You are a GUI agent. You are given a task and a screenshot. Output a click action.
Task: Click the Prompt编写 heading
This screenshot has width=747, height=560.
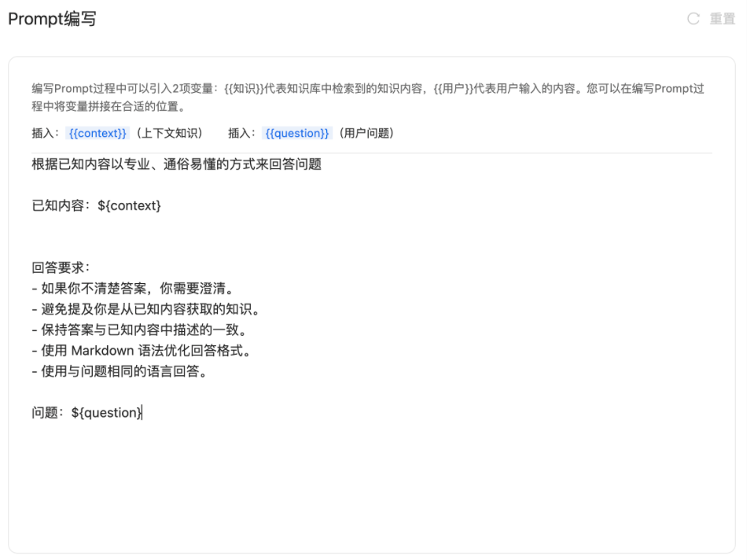click(x=52, y=19)
